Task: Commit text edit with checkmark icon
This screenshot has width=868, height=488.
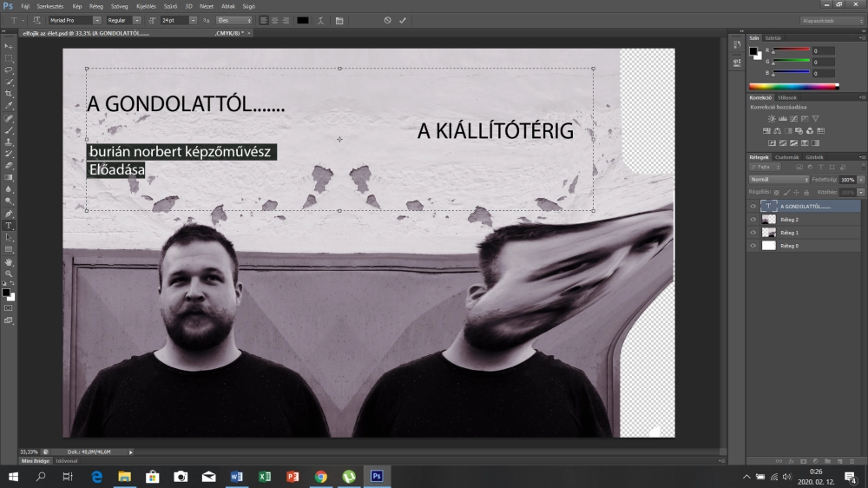Action: tap(403, 20)
